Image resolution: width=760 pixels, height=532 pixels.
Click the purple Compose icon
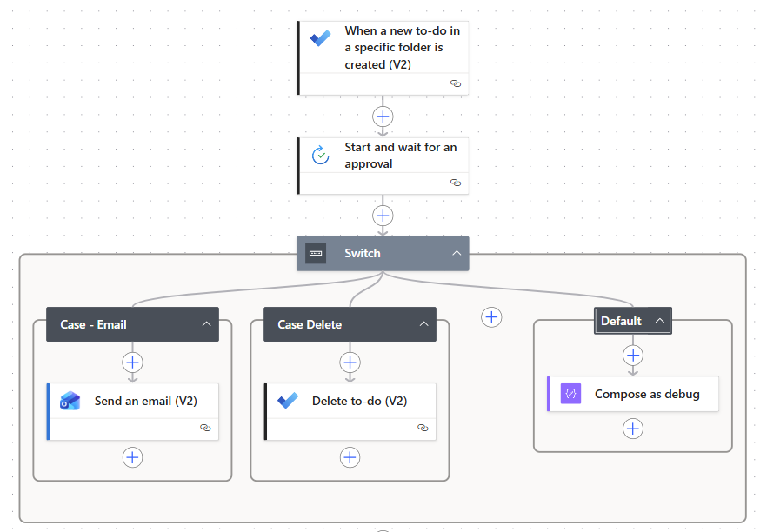(x=571, y=394)
